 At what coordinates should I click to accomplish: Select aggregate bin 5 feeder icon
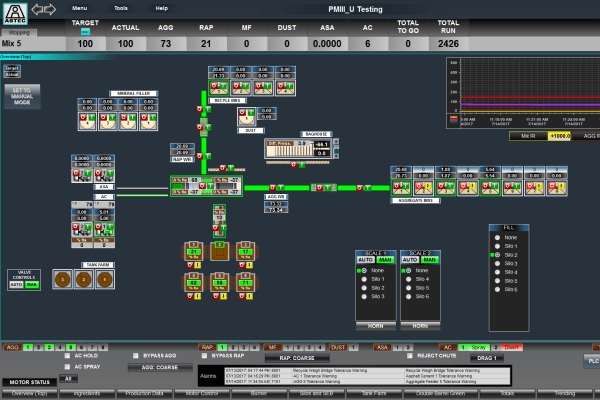tap(490, 188)
